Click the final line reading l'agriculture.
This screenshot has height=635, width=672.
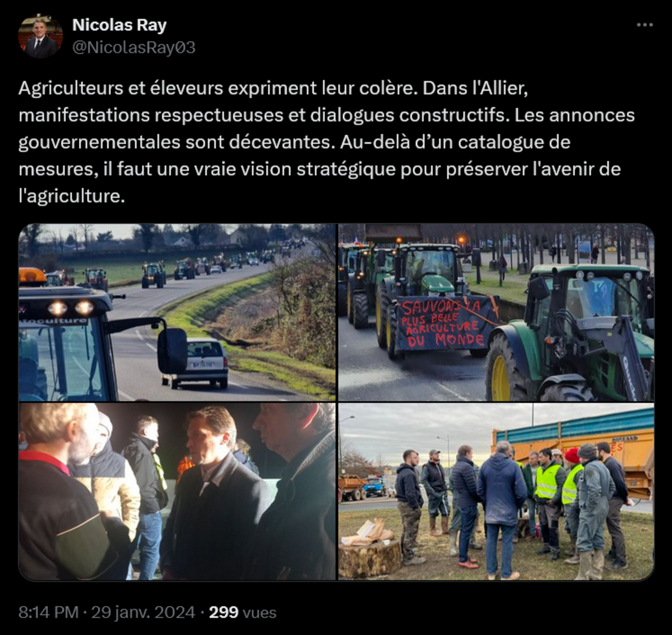point(72,196)
